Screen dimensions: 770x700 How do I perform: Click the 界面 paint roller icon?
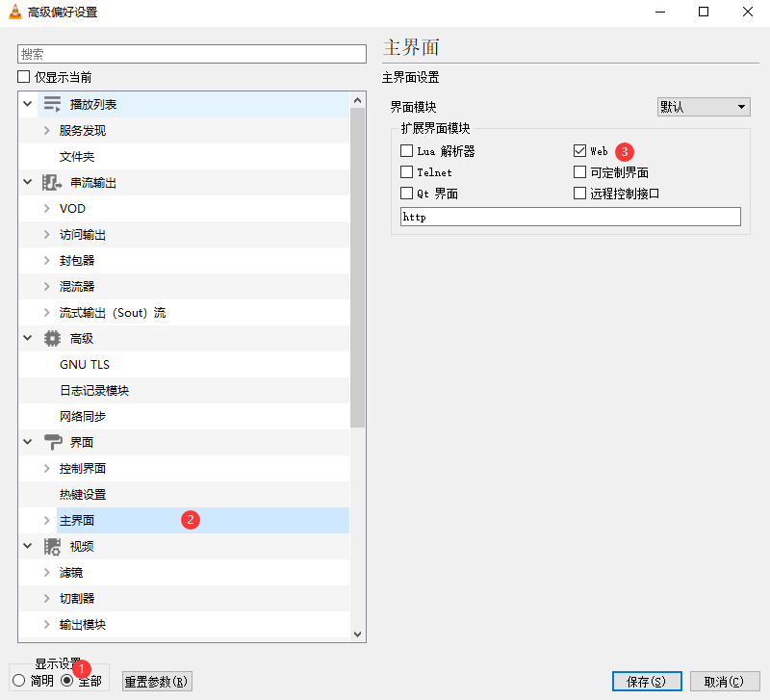tap(52, 442)
